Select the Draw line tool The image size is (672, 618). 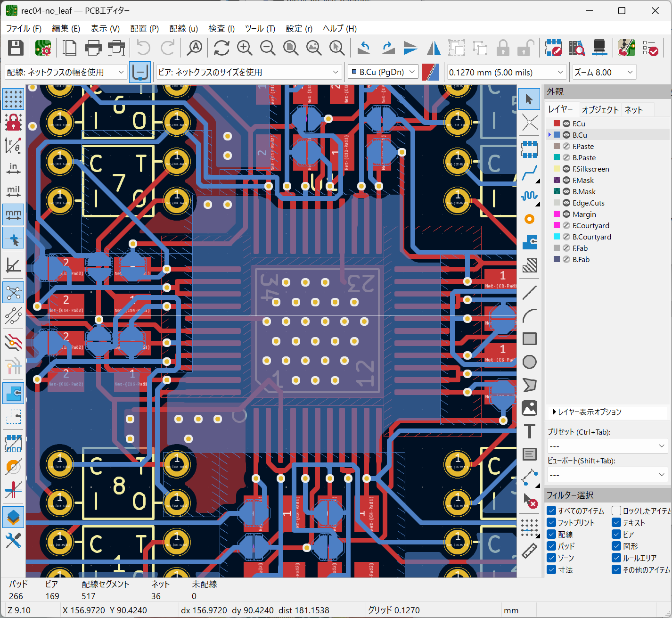[x=529, y=292]
